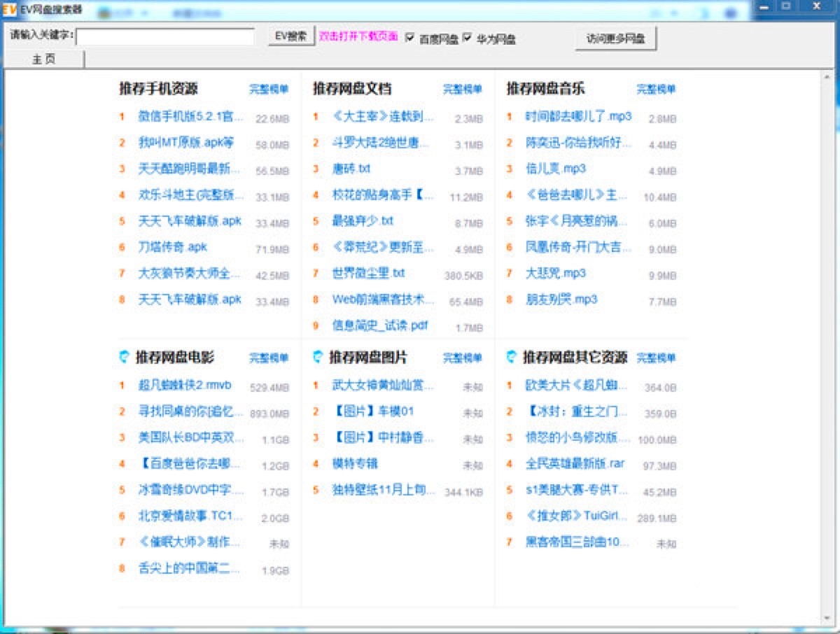Open the 全民英雄最新版.rar link
840x634 pixels.
coord(575,463)
